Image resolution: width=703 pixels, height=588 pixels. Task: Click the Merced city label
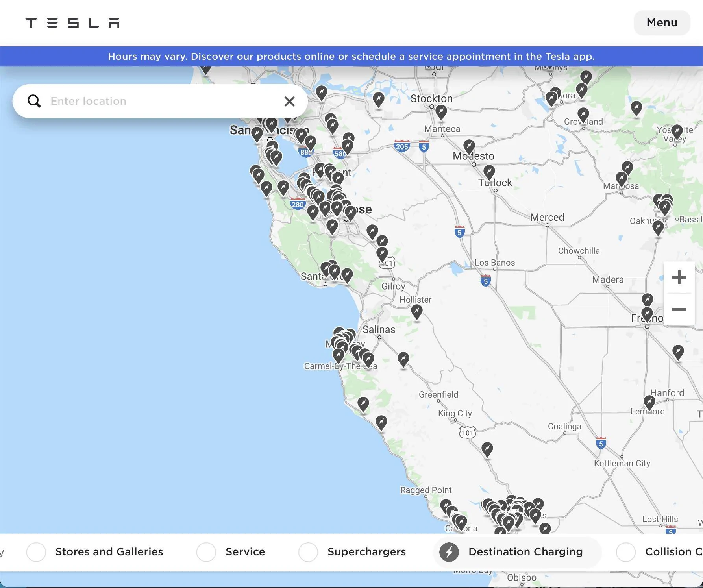click(547, 217)
